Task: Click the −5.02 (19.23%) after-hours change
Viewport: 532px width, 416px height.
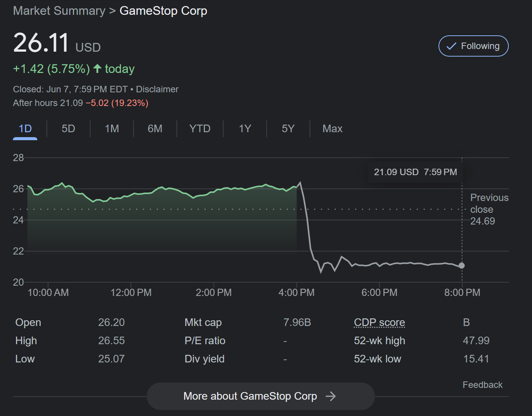Action: coord(117,103)
